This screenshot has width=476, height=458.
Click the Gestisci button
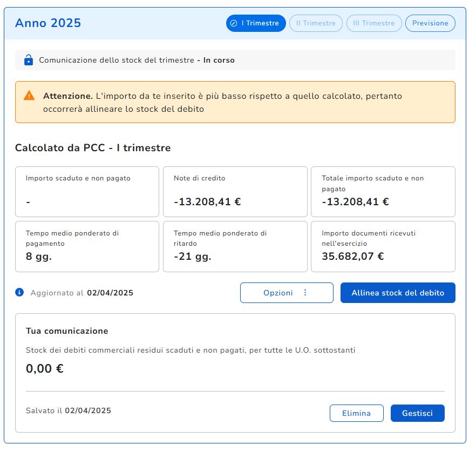417,413
